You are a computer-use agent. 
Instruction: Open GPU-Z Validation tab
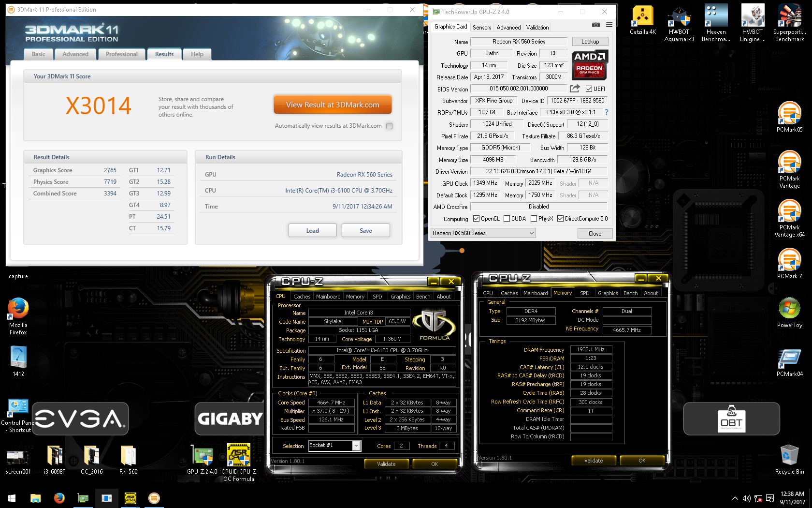click(x=537, y=28)
